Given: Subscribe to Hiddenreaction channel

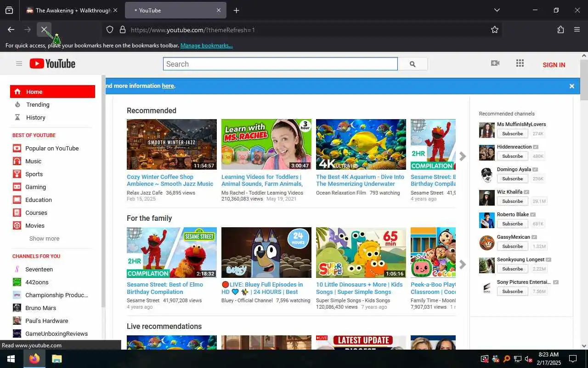Looking at the screenshot, I should 512,156.
